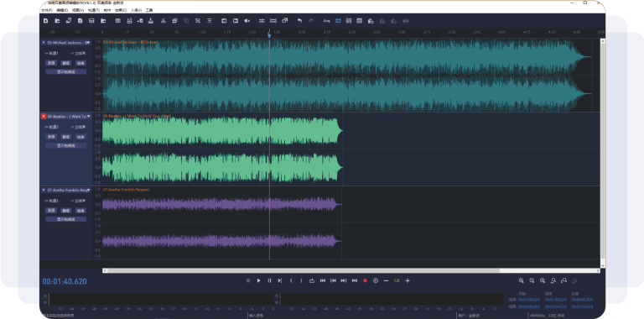This screenshot has height=319, width=644.
Task: Click the Undo arrow icon
Action: [x=299, y=20]
